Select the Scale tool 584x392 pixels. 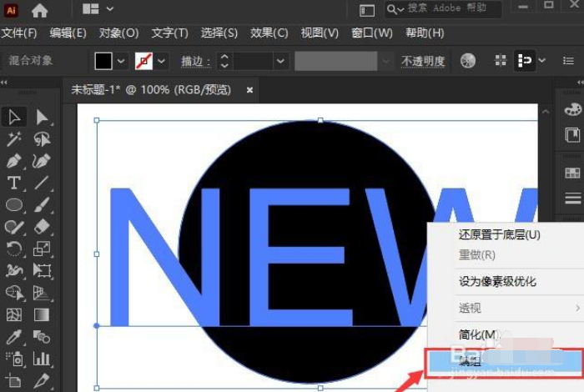pos(42,249)
